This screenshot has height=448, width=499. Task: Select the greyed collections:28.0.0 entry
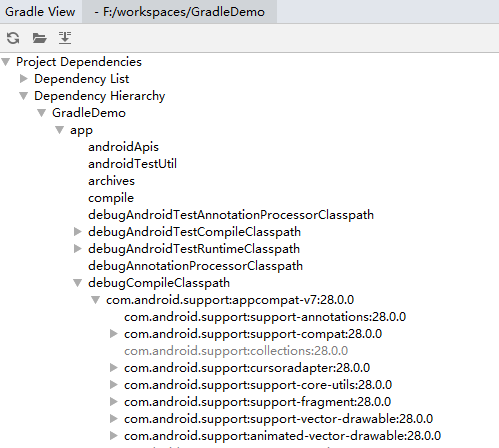[x=236, y=351]
